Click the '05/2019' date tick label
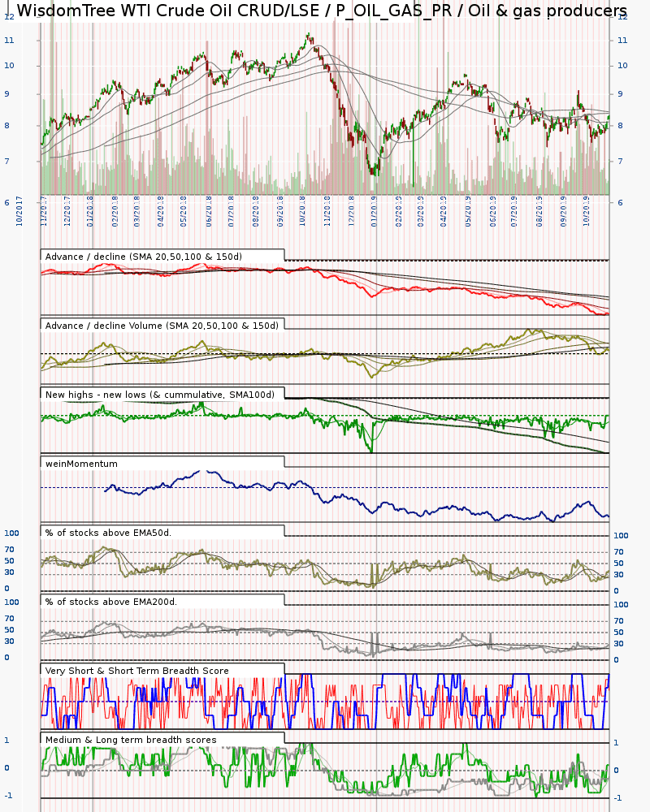650x812 pixels. click(x=468, y=211)
